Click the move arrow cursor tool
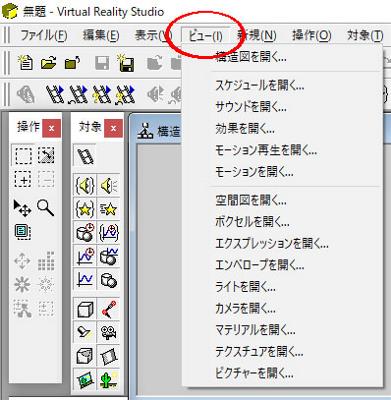Viewport: 391px width, 400px height. tap(22, 208)
